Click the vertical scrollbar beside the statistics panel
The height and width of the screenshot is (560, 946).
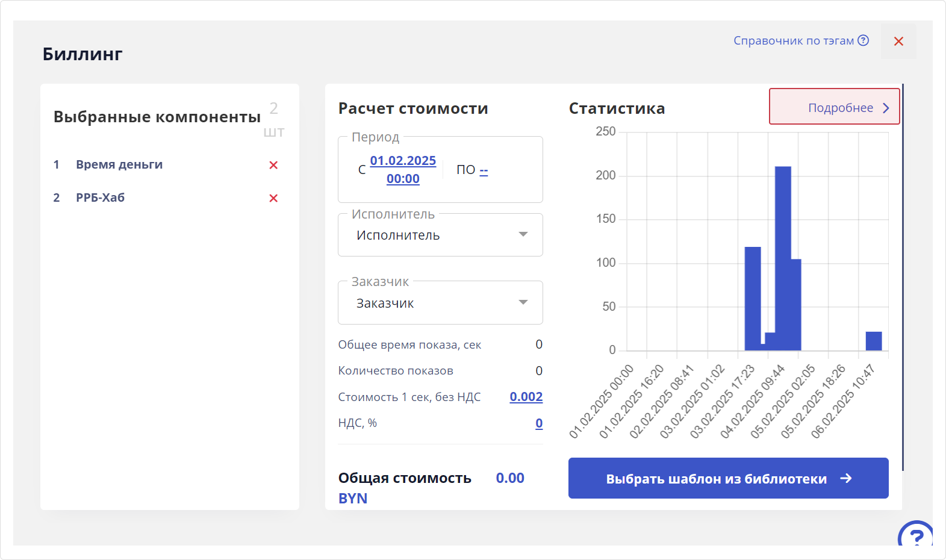[903, 277]
